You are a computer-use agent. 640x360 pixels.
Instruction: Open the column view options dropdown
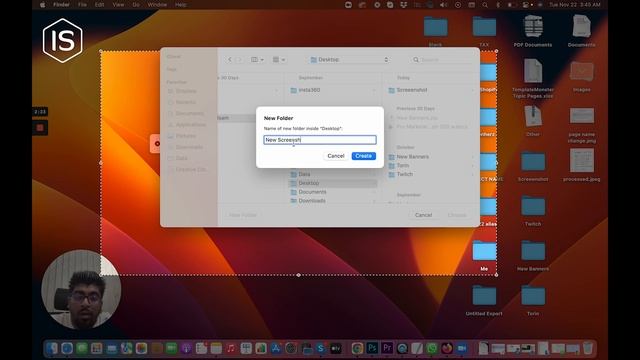coord(257,60)
